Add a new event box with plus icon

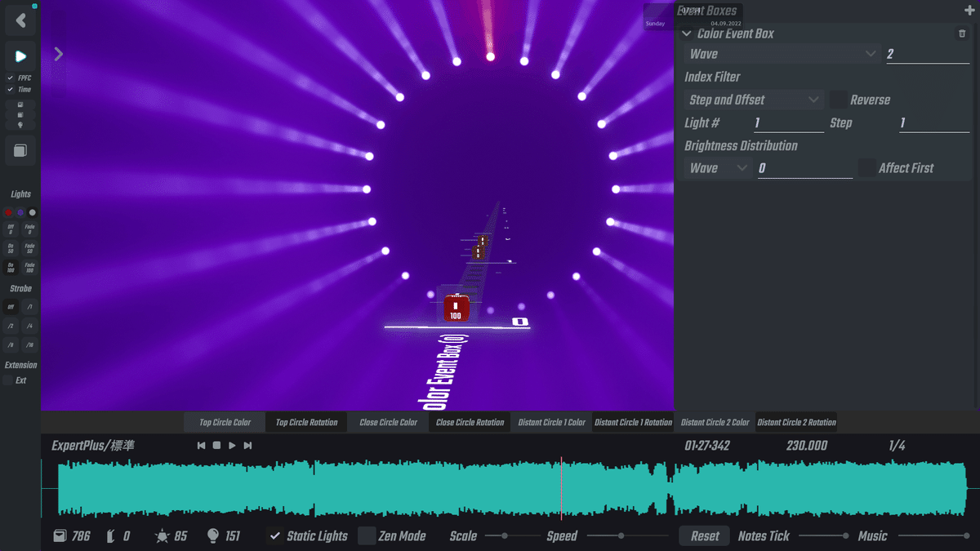coord(969,11)
